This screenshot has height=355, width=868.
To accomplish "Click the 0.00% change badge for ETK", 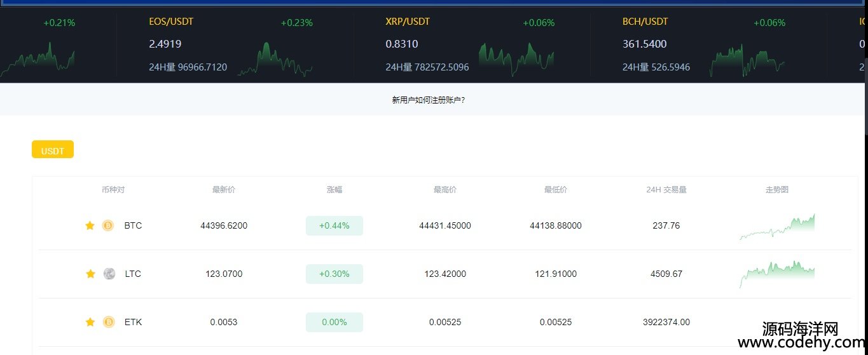I will coord(334,322).
